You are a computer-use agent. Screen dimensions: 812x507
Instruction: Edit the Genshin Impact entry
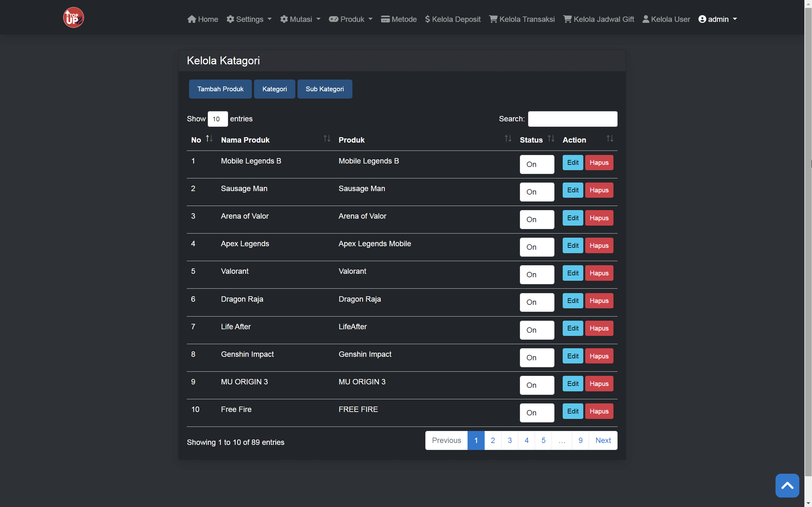click(x=573, y=356)
